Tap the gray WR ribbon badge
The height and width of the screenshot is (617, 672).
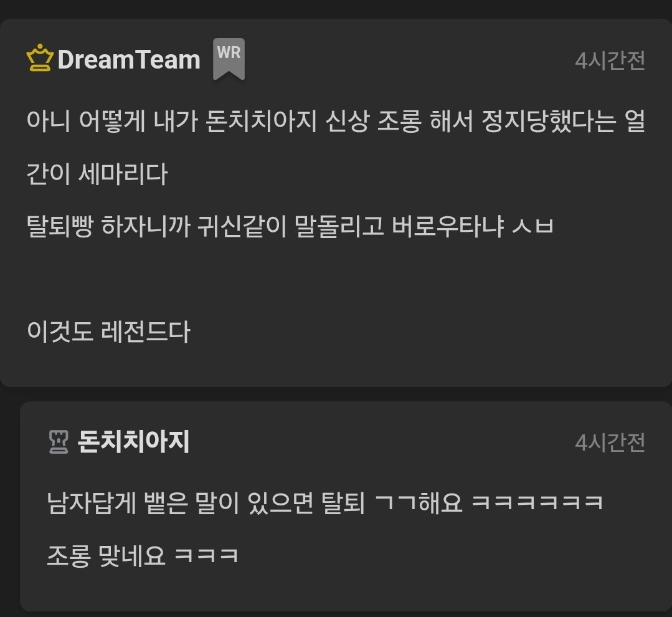point(229,59)
